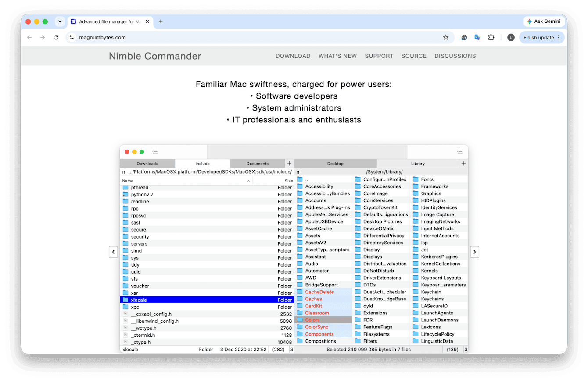Screen dimensions: 588x382
Task: Open a new browser tab
Action: click(161, 21)
